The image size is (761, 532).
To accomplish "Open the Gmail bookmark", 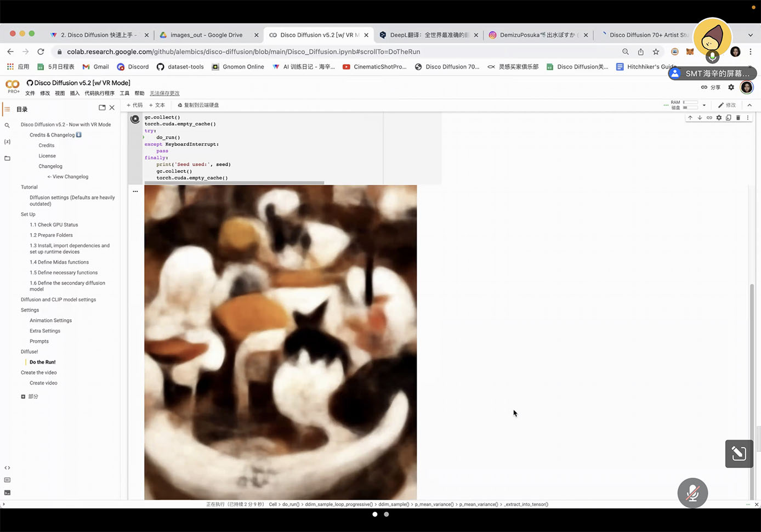I will coord(95,67).
